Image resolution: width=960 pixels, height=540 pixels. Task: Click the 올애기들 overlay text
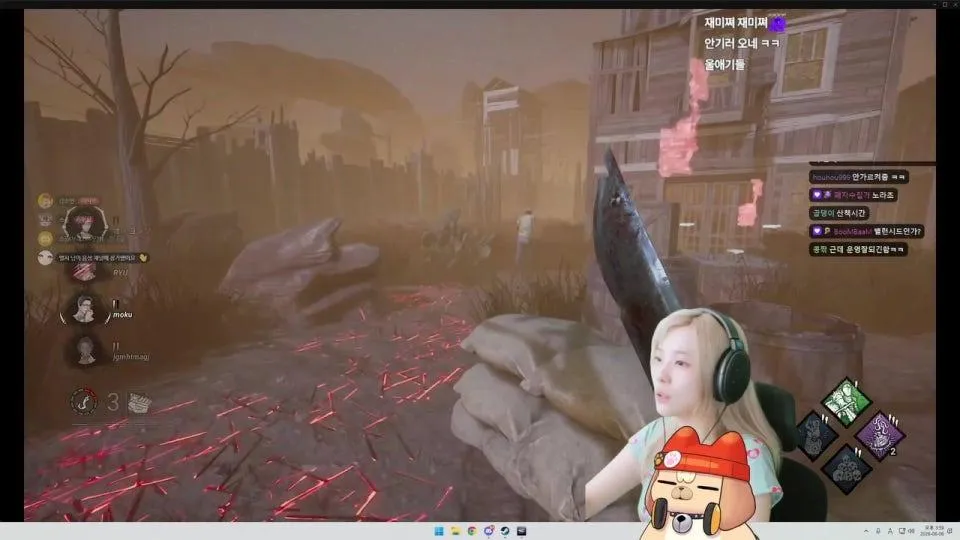(x=724, y=64)
